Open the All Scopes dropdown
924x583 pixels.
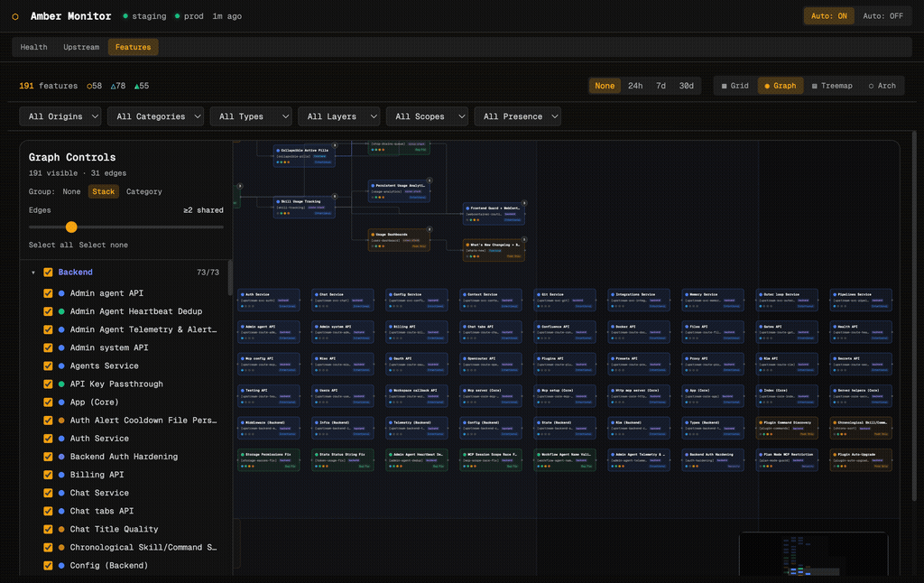pyautogui.click(x=427, y=116)
